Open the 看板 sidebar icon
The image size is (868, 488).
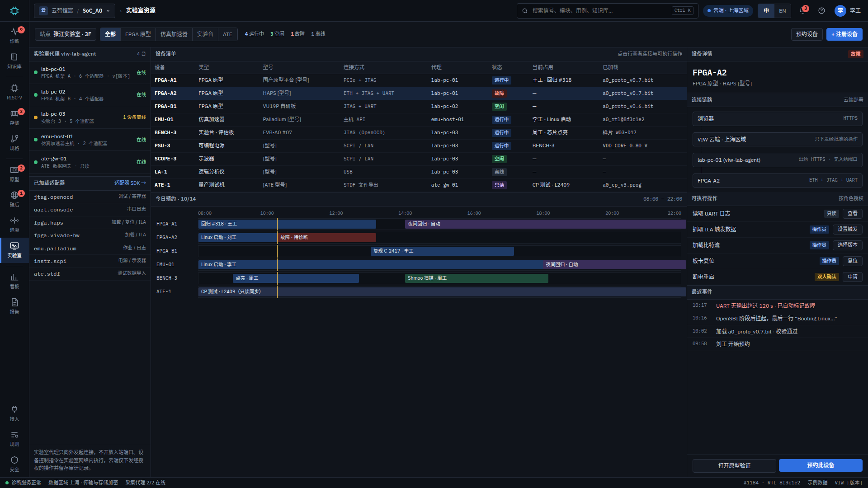tap(14, 281)
